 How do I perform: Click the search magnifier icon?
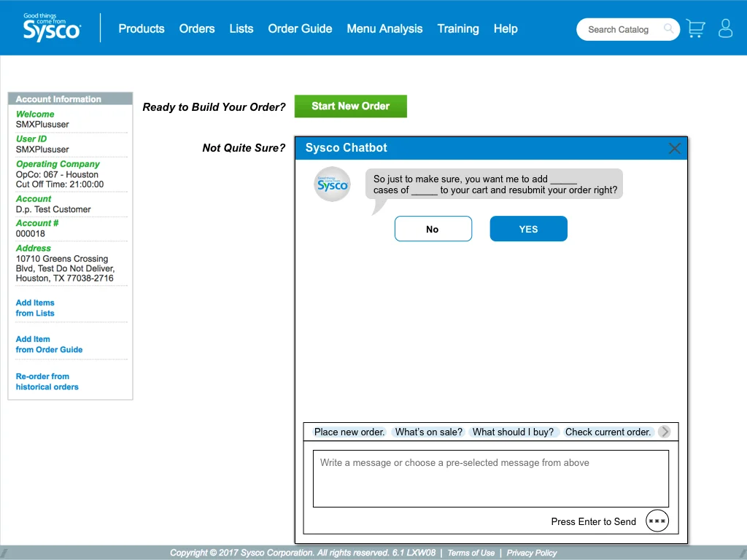pyautogui.click(x=667, y=29)
